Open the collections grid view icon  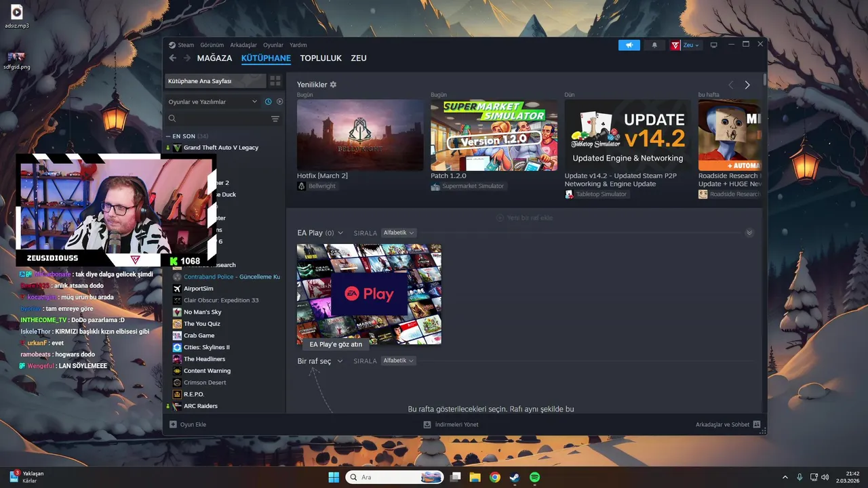(275, 81)
